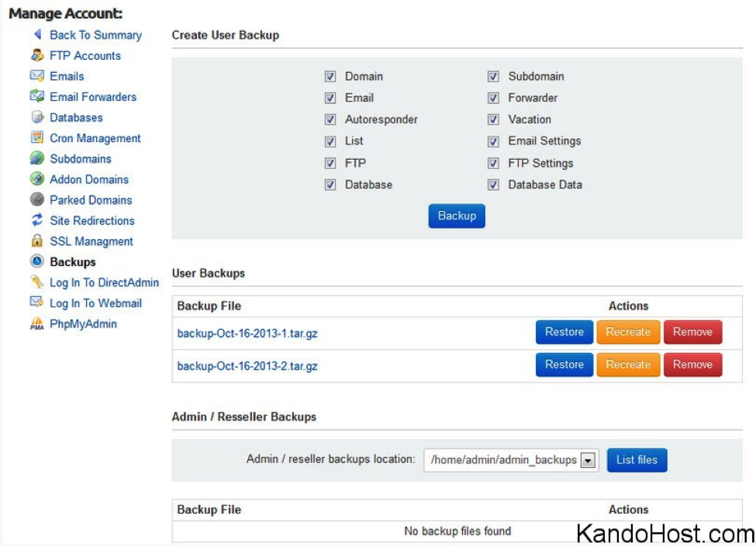
Task: Click the FTP Accounts user icon
Action: click(x=37, y=55)
